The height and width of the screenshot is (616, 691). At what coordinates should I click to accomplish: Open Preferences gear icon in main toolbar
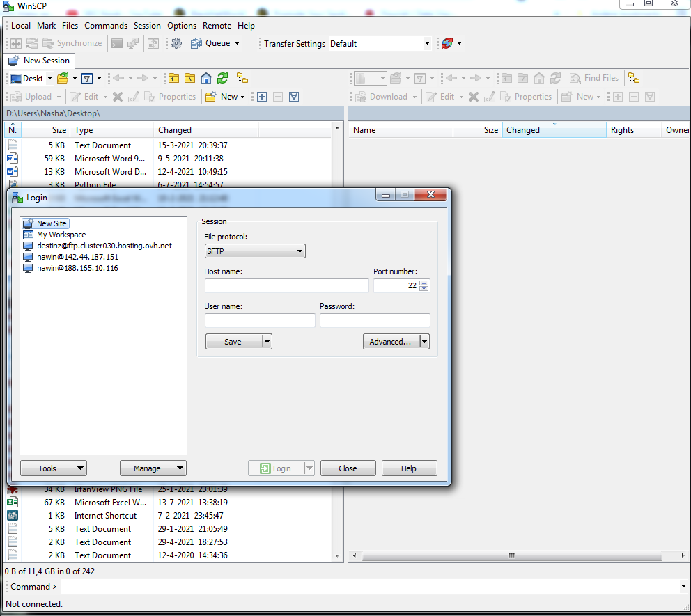click(176, 43)
